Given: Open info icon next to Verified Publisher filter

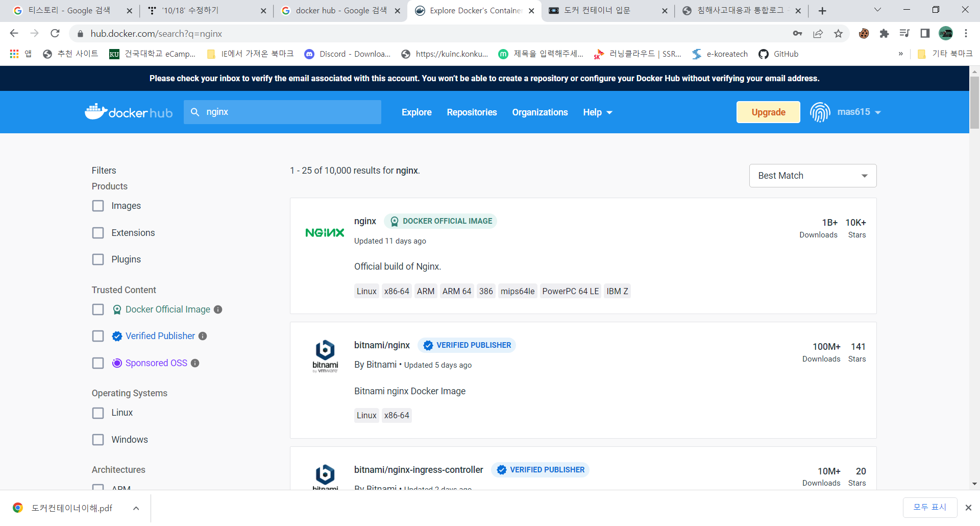Looking at the screenshot, I should tap(203, 336).
